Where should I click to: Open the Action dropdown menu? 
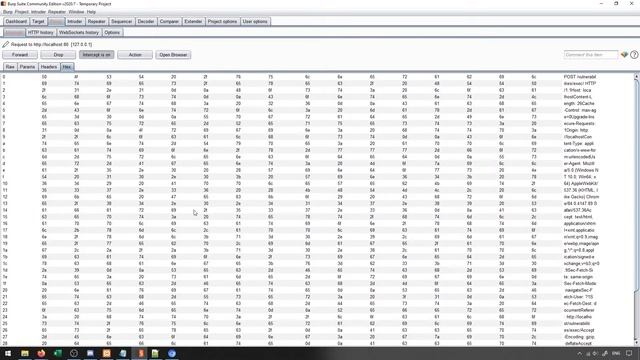coord(135,55)
